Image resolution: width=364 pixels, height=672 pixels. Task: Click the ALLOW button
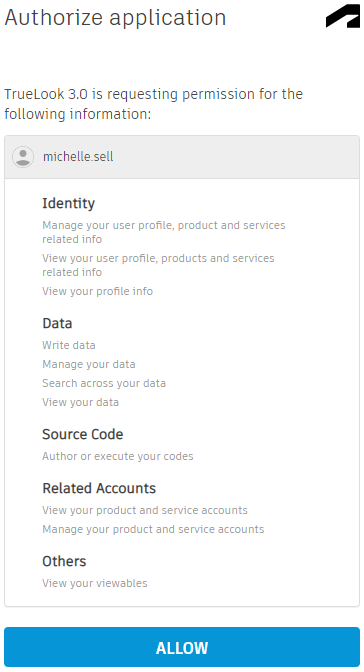182,647
